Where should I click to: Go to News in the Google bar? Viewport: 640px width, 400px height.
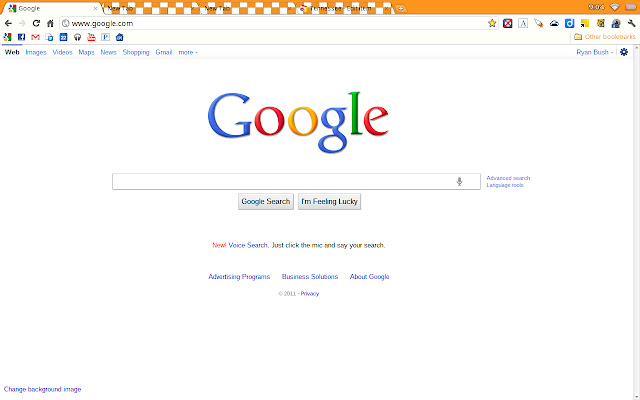point(108,52)
